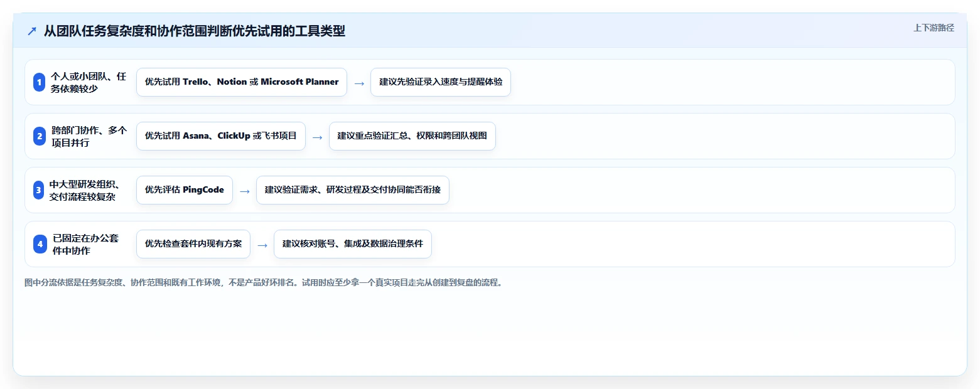The image size is (980, 389).
Task: Click the 上下游路径 label in header
Action: 934,28
